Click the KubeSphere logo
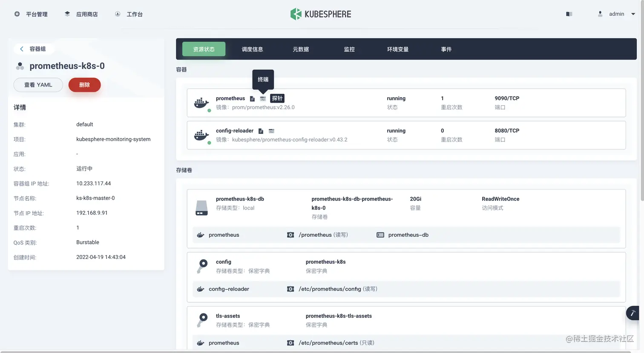 321,14
